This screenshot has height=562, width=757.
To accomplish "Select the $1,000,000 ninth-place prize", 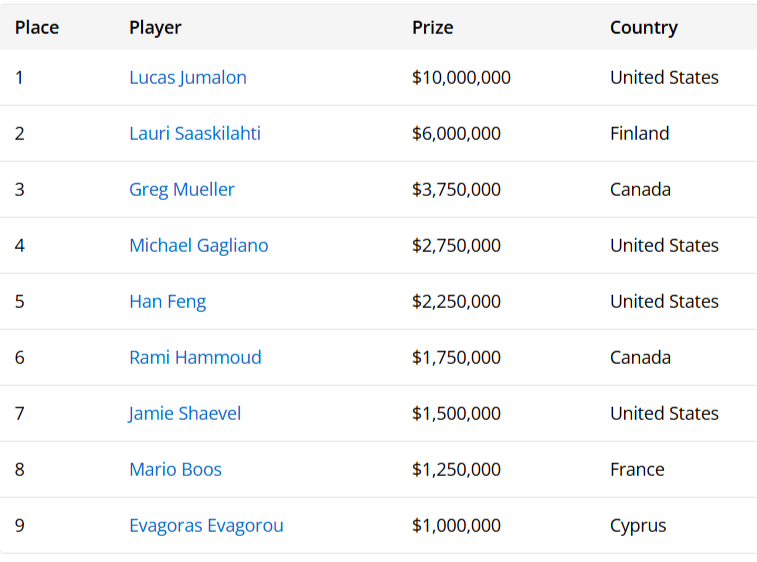I will (456, 526).
